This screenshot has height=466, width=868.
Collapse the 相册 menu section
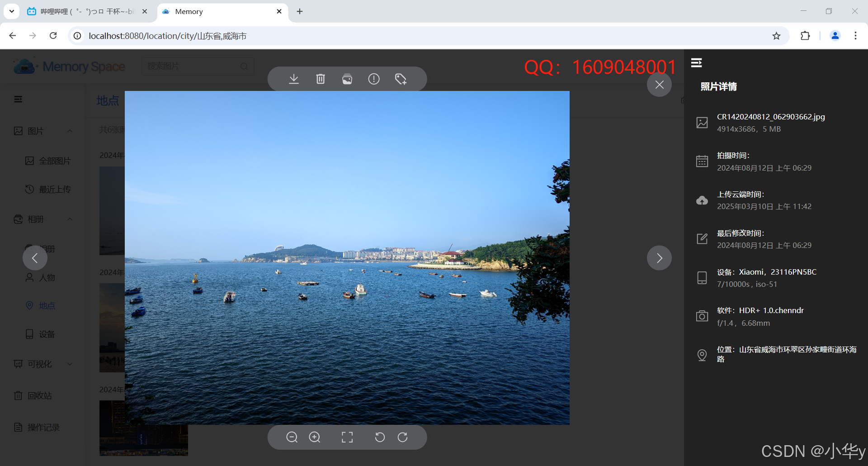click(70, 219)
